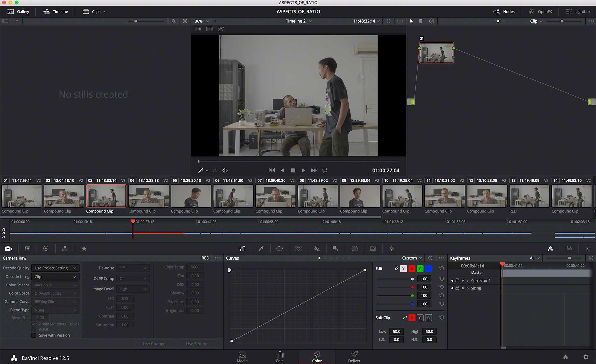Select the arrow pointer tool in viewer
This screenshot has width=596, height=364.
[x=411, y=21]
